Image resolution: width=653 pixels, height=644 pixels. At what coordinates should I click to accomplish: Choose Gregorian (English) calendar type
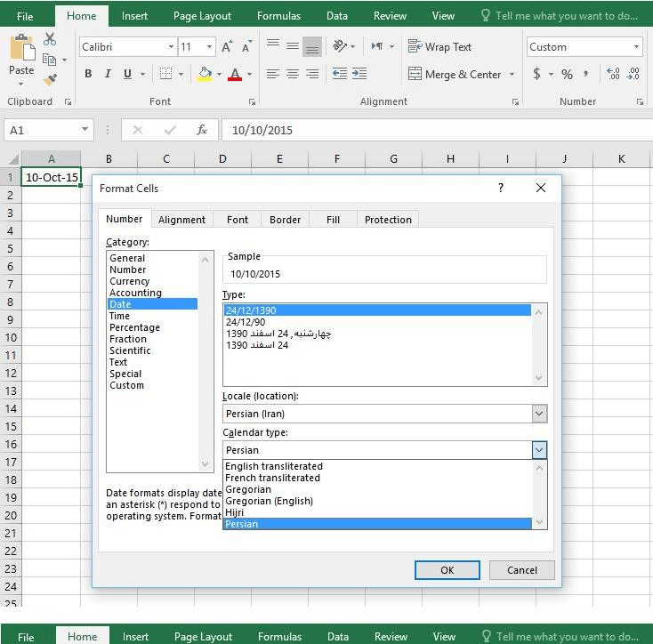tap(269, 501)
